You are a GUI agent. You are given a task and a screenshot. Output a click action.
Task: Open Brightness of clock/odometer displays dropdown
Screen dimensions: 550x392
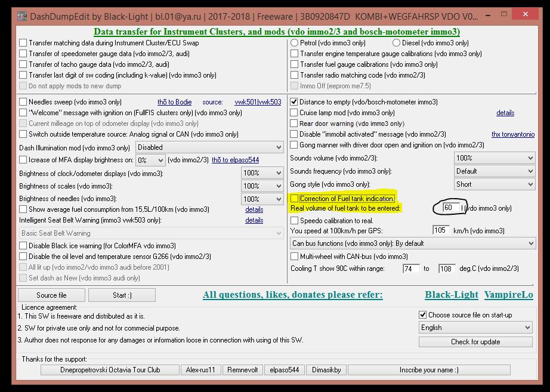pos(262,173)
